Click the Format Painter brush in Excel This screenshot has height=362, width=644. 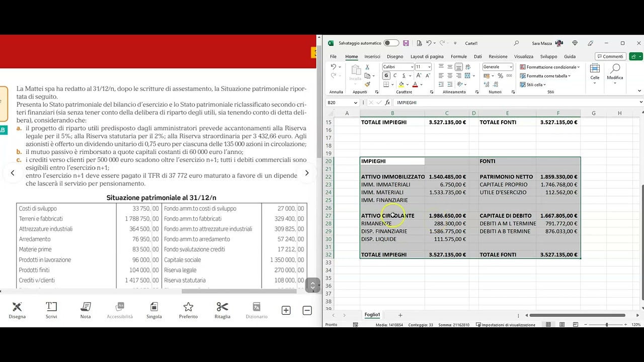(x=367, y=84)
